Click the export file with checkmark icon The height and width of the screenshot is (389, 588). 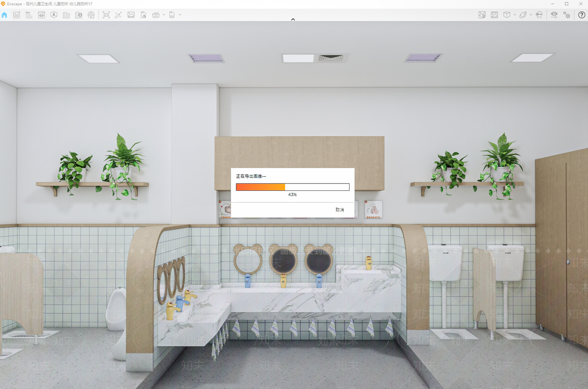[x=143, y=15]
